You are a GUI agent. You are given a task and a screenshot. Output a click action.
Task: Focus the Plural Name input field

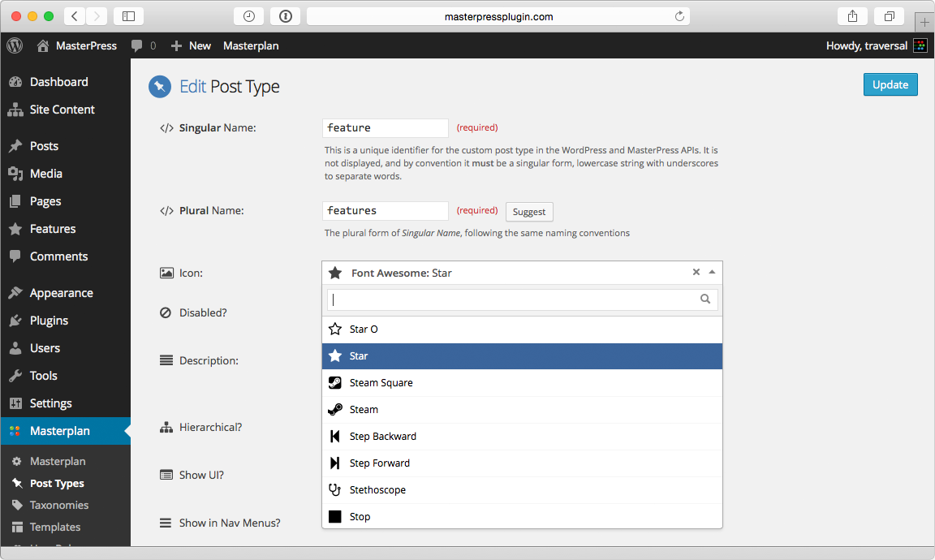pyautogui.click(x=386, y=210)
